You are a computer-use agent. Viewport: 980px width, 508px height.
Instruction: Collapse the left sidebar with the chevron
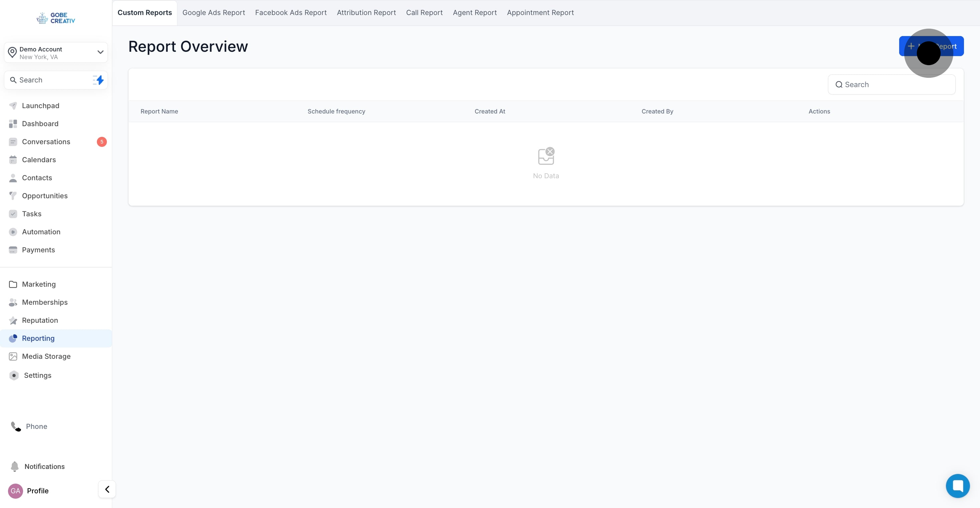(107, 489)
